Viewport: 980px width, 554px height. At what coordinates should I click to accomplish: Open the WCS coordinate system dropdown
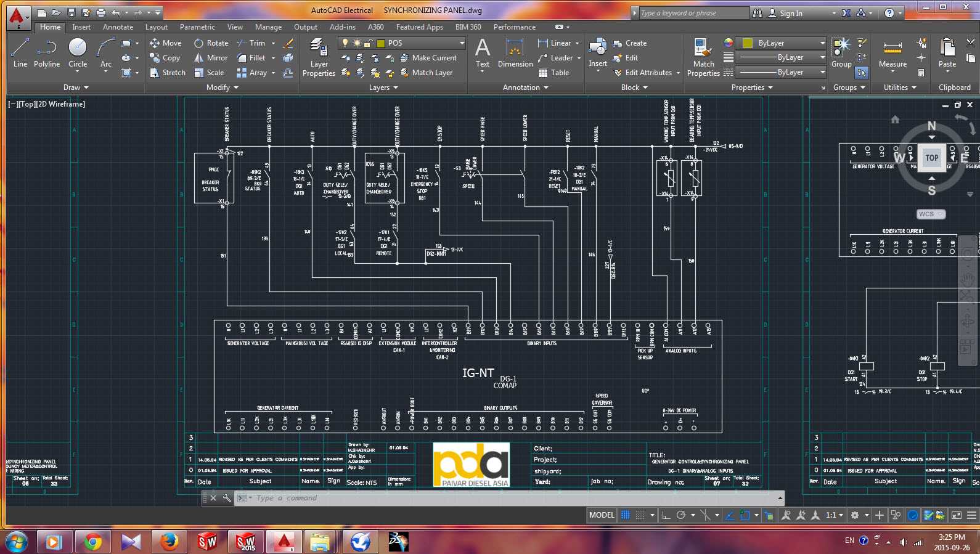931,214
